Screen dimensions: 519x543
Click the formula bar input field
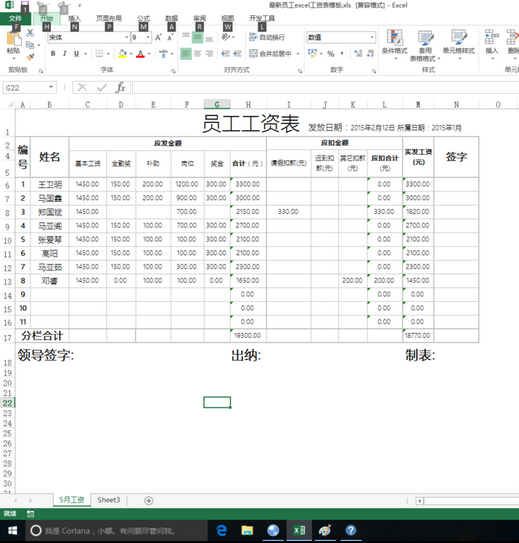(325, 88)
